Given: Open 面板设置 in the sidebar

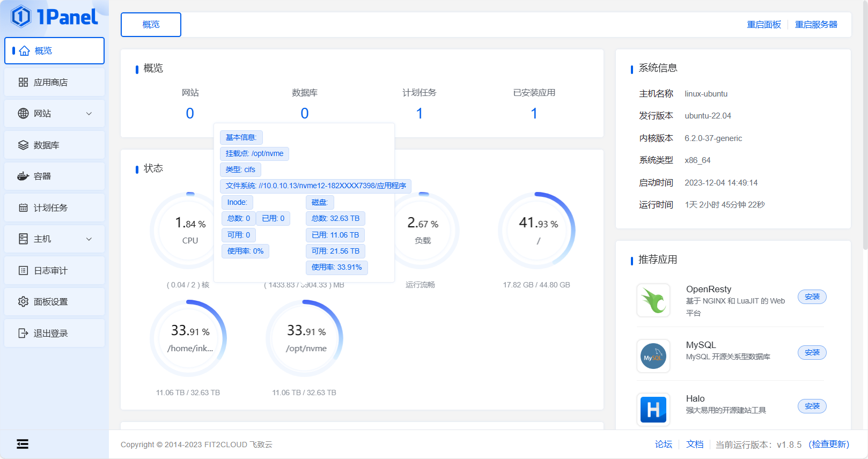Looking at the screenshot, I should point(54,301).
